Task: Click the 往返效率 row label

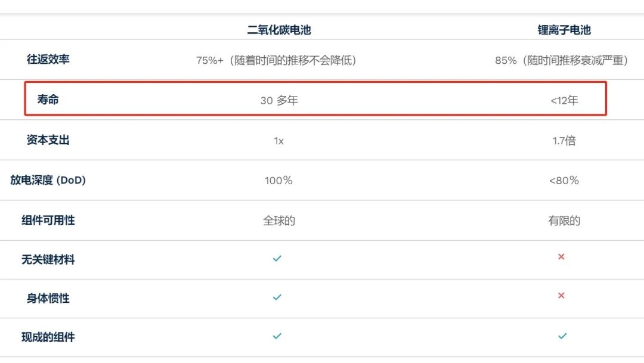Action: click(48, 59)
